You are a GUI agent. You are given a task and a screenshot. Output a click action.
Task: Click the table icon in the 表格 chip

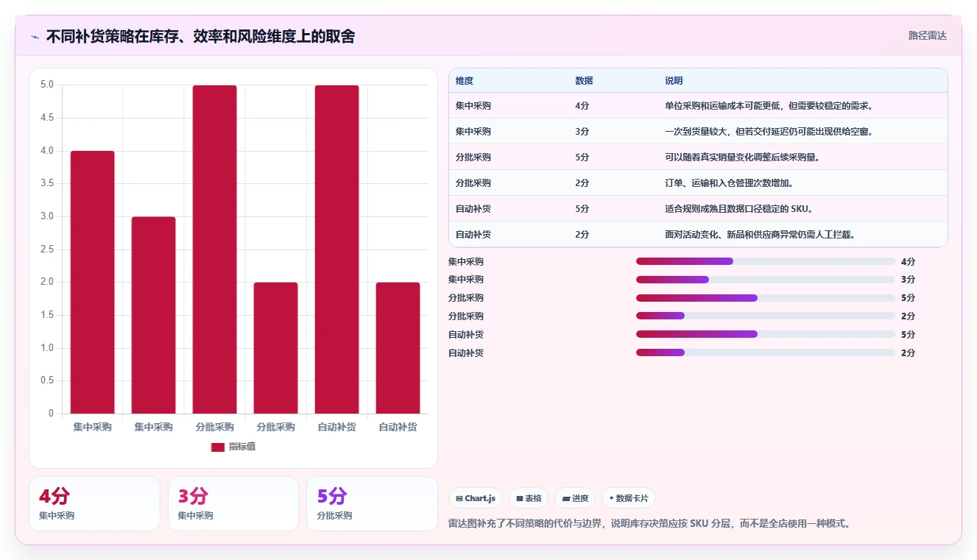coord(520,498)
